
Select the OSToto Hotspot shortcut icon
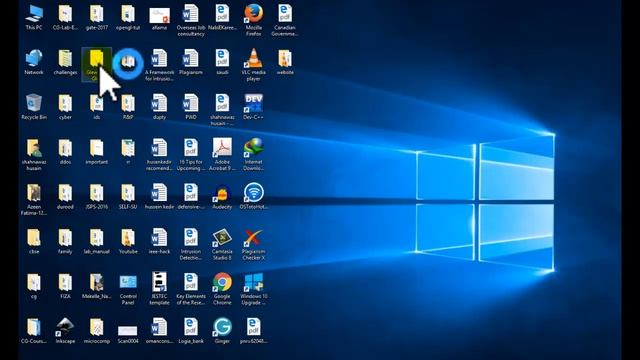click(x=253, y=197)
